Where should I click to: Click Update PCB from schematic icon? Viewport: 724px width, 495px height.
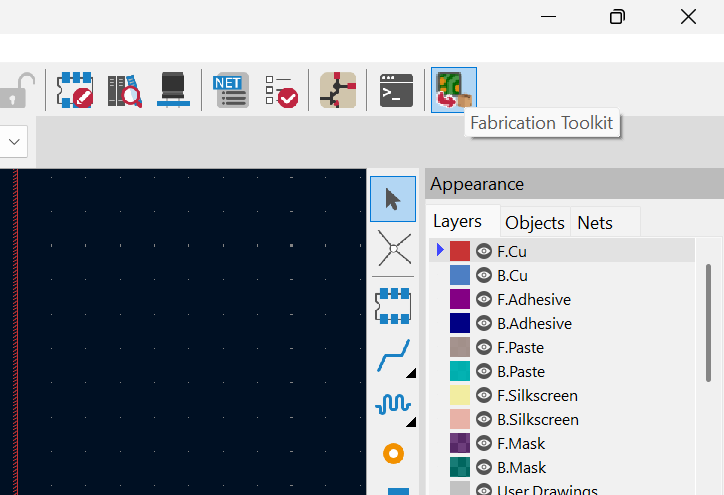click(232, 90)
